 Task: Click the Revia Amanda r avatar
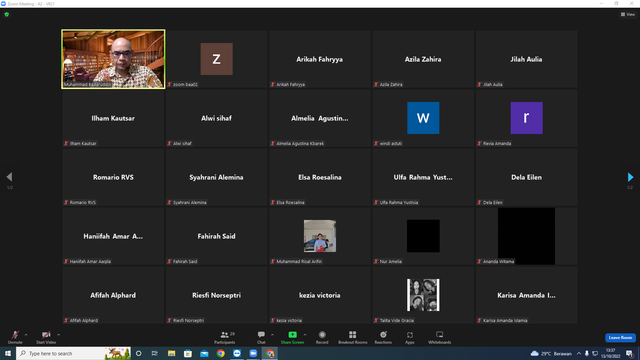click(527, 118)
